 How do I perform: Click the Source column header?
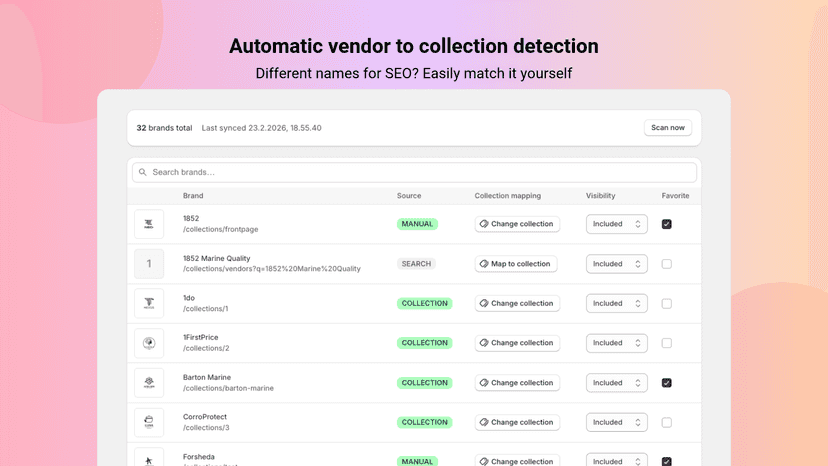coord(409,195)
